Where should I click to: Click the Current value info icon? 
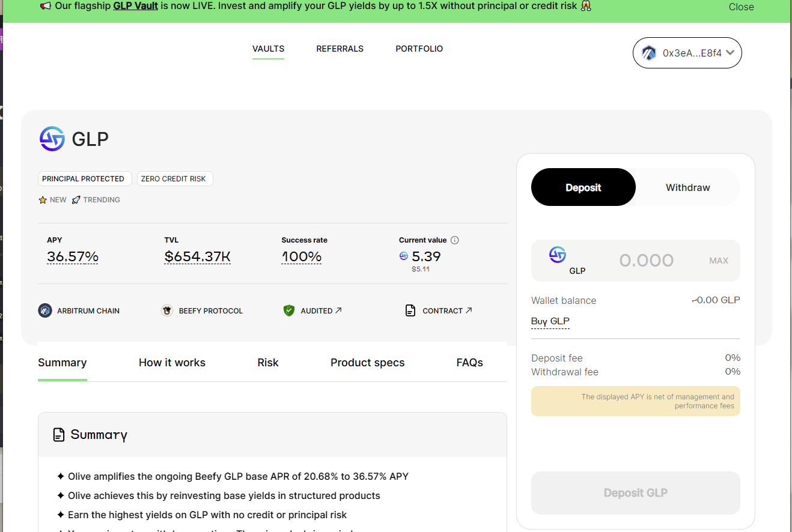pos(455,240)
